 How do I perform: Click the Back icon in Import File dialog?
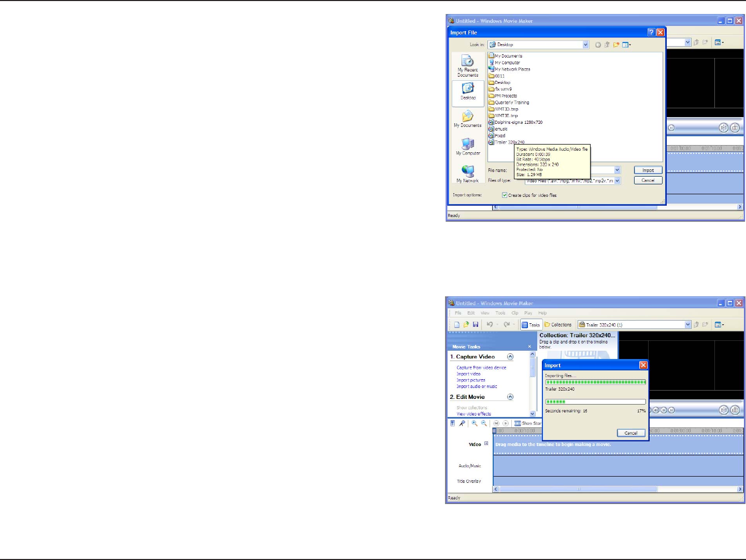598,45
